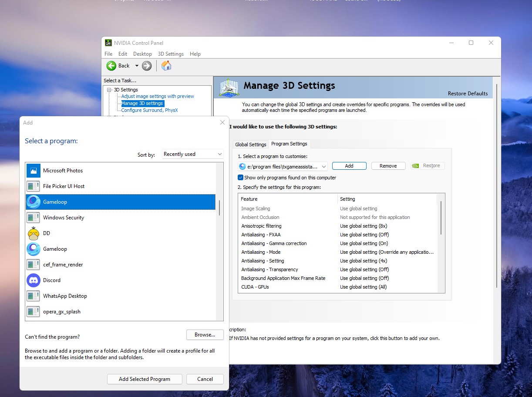Open the Sort by Recently used dropdown

pos(193,154)
